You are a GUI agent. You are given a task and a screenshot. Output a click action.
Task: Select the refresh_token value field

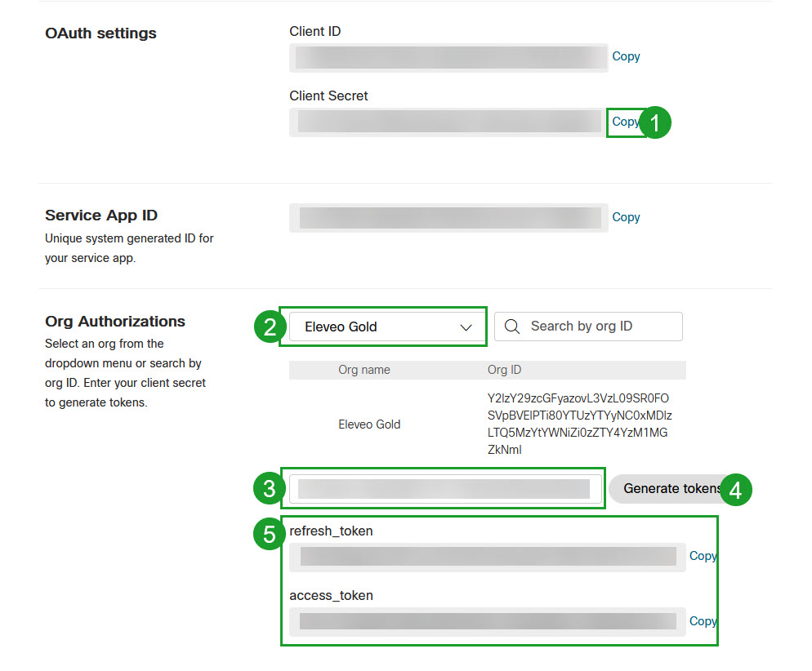point(488,557)
